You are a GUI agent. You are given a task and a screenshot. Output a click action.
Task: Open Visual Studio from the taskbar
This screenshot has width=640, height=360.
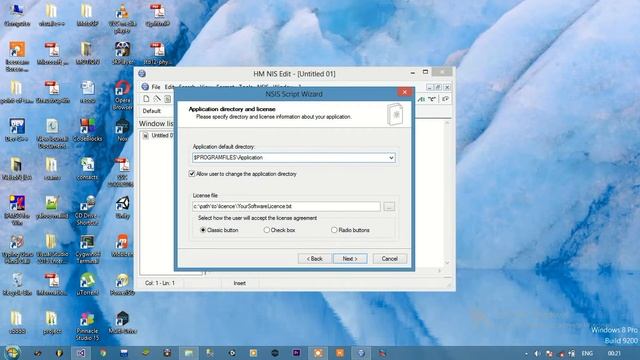[81, 353]
